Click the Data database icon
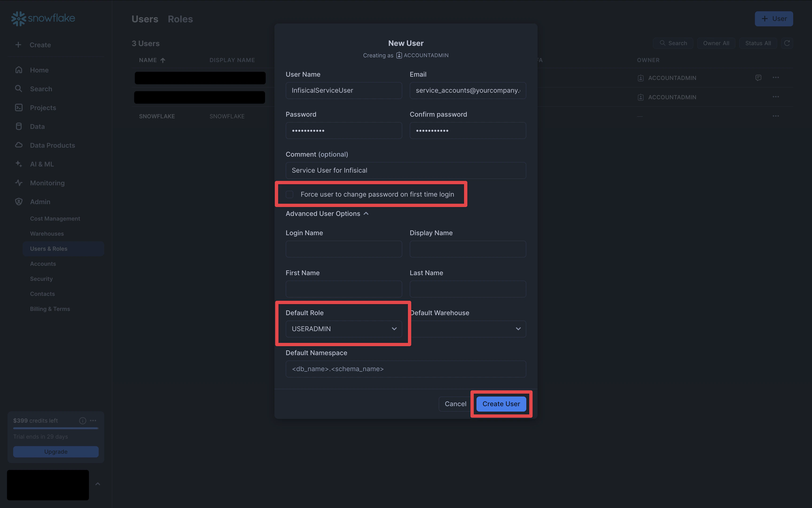Viewport: 812px width, 508px height. pos(19,126)
